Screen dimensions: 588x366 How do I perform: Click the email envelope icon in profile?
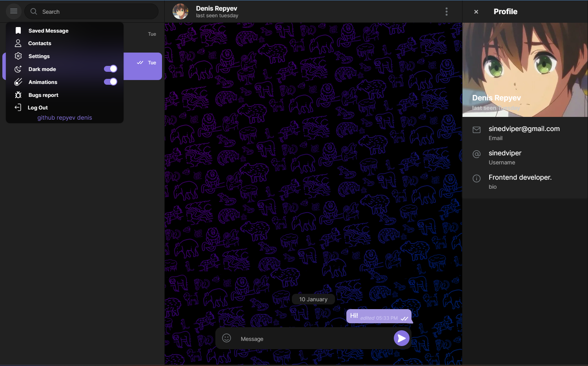click(476, 130)
